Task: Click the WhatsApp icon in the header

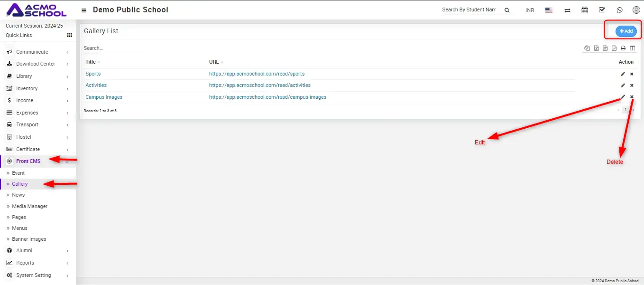Action: [619, 10]
